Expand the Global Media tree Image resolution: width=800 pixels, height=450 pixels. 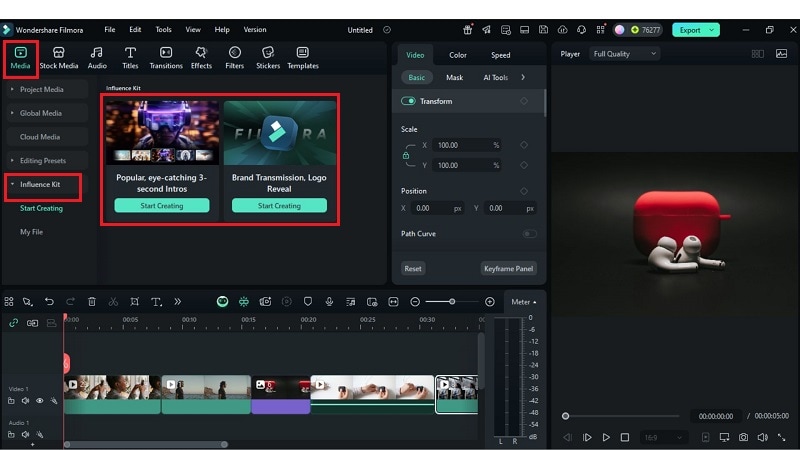point(12,113)
